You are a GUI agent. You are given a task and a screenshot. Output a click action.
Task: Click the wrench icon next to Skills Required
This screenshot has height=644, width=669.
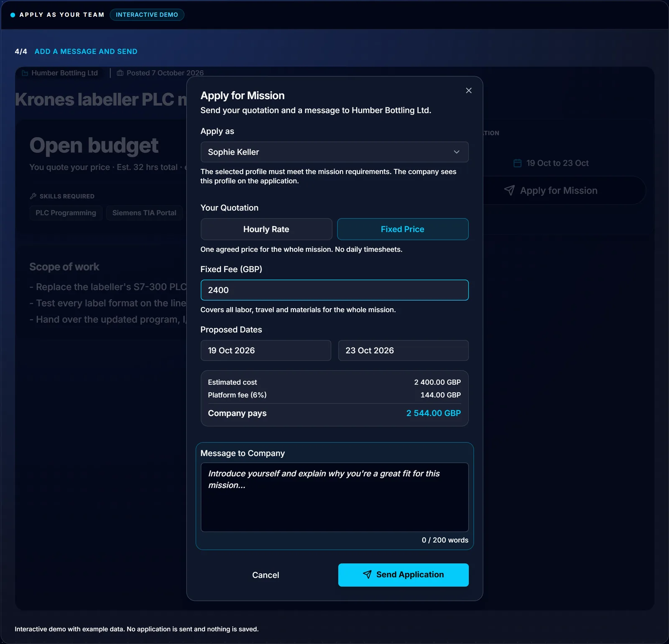point(33,196)
